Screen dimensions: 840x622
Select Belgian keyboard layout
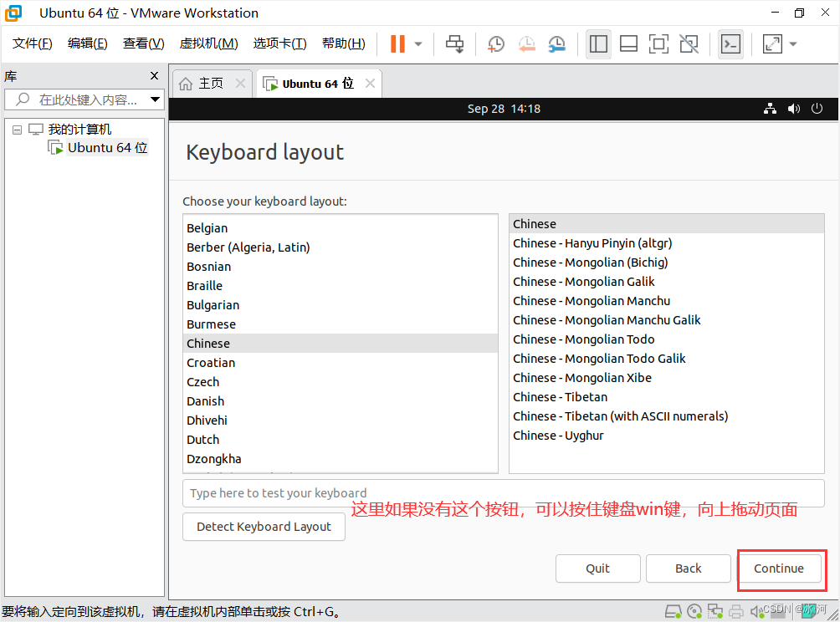(x=341, y=228)
